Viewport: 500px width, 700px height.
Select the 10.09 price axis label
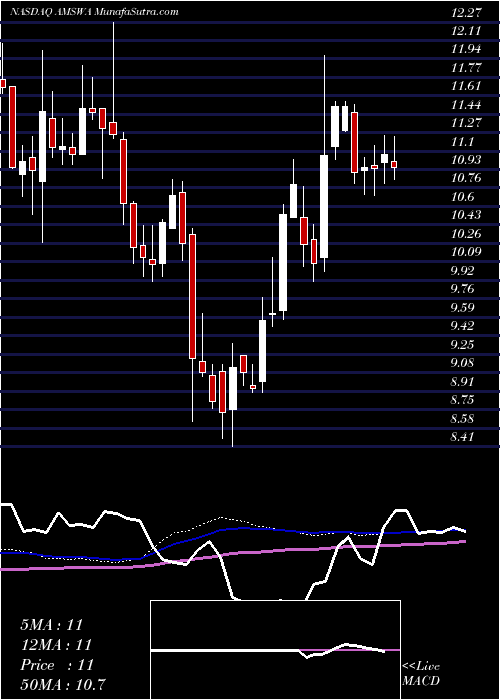(x=466, y=253)
